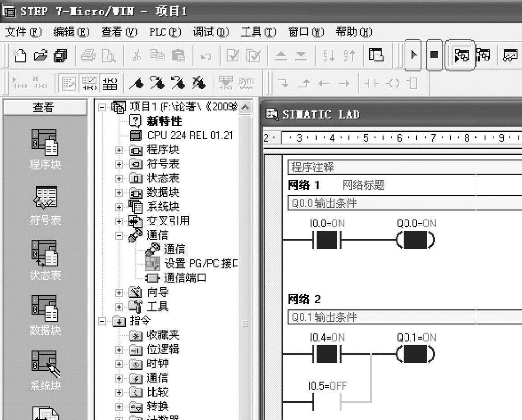This screenshot has width=522, height=420.
Task: Click the Compile all icon
Action: pos(253,55)
